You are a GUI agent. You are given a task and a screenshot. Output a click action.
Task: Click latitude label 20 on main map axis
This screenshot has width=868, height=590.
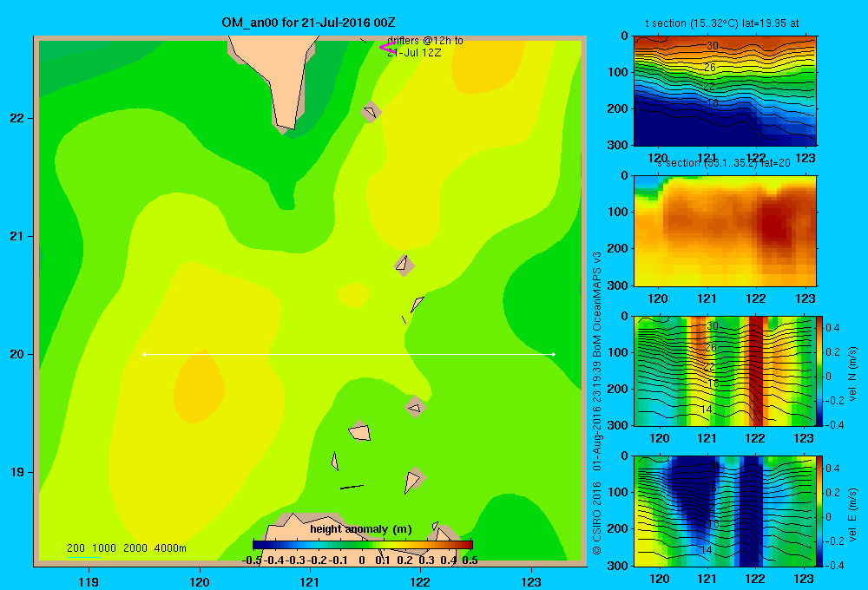[x=17, y=354]
